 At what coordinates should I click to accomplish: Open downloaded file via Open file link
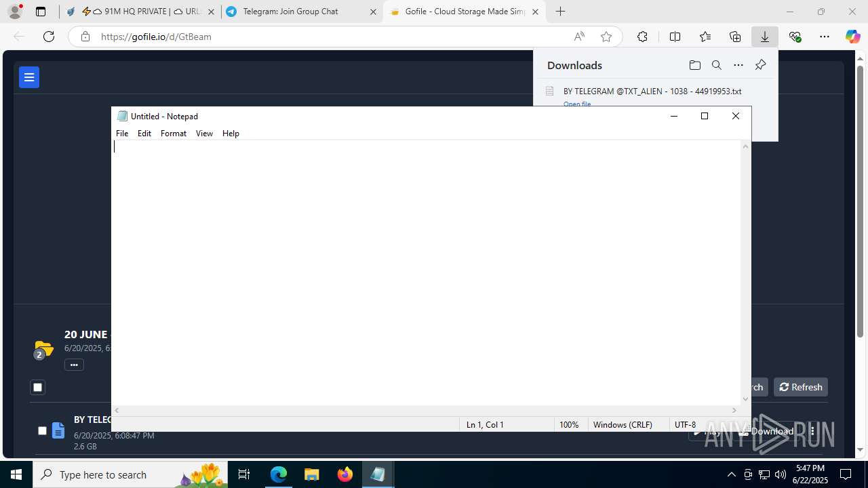[577, 104]
